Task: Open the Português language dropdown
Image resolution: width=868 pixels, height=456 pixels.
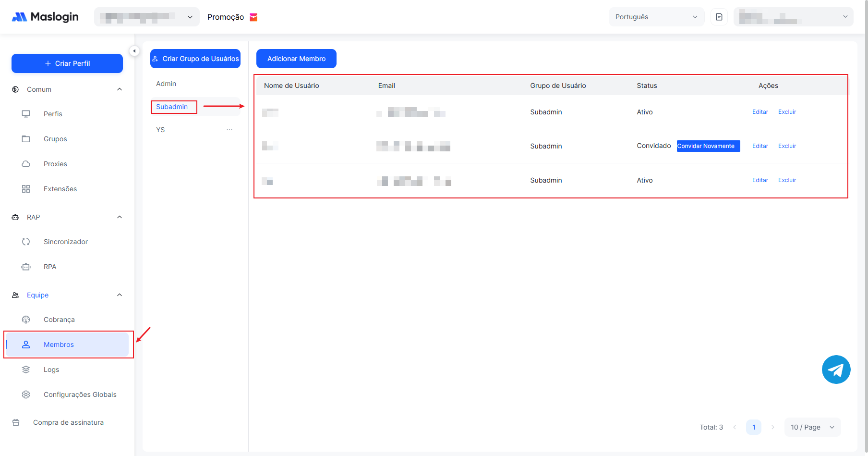Action: pyautogui.click(x=656, y=17)
